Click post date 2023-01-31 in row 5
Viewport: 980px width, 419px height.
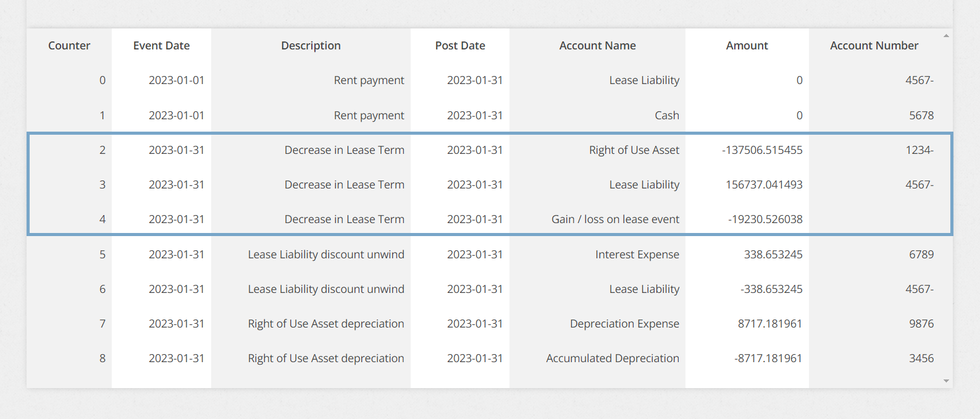click(x=475, y=255)
